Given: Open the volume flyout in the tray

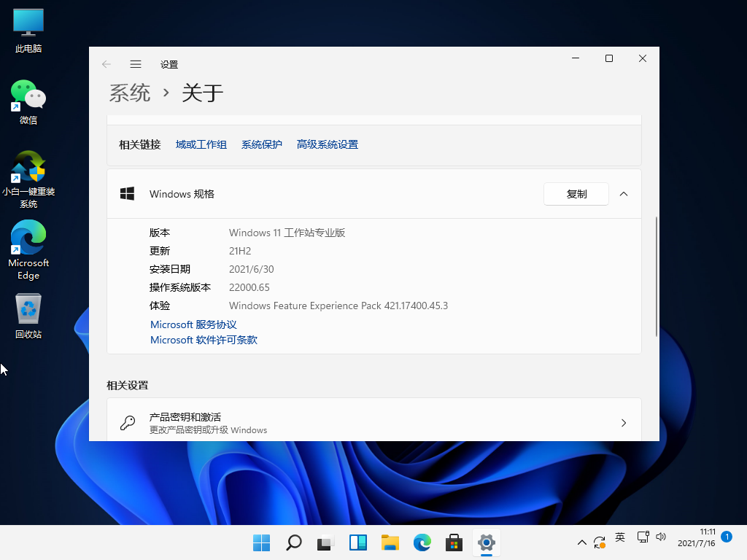Looking at the screenshot, I should pyautogui.click(x=661, y=537).
